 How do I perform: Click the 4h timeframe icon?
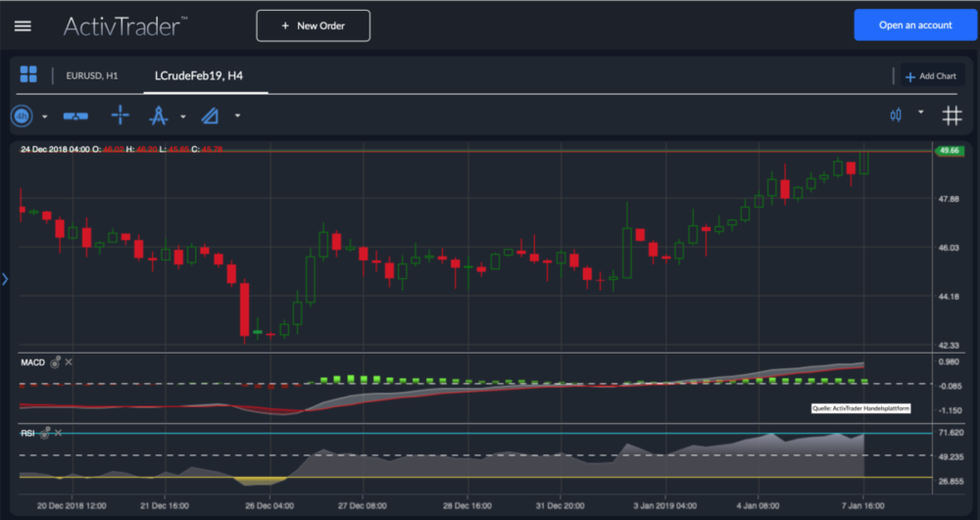coord(22,117)
